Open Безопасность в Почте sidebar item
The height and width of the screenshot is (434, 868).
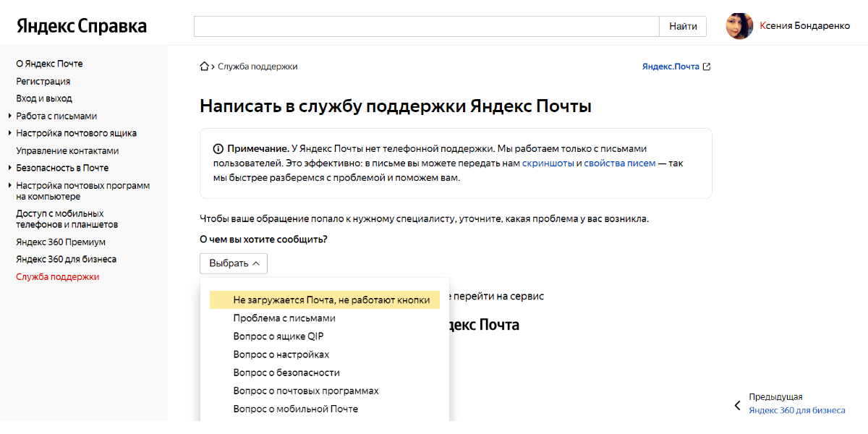[x=62, y=168]
